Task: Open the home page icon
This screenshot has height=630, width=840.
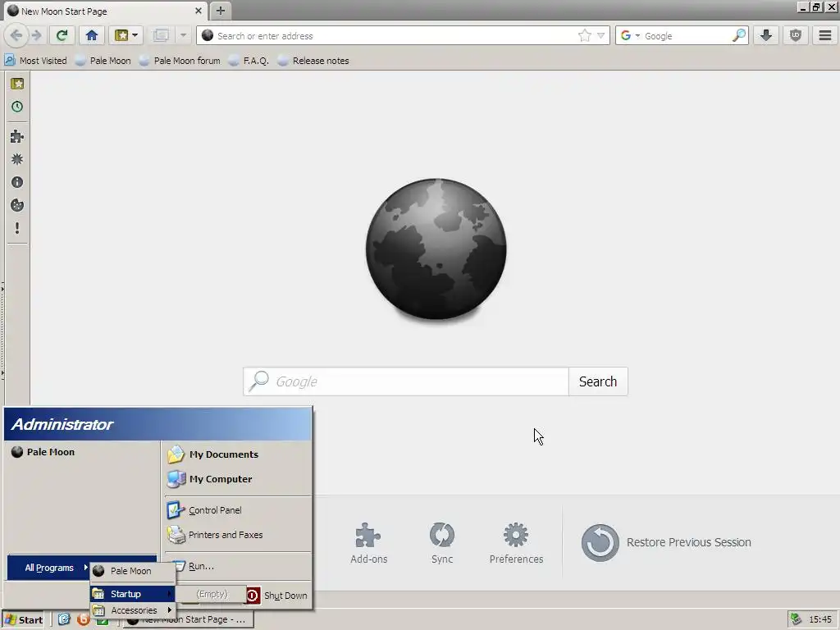Action: (x=92, y=36)
